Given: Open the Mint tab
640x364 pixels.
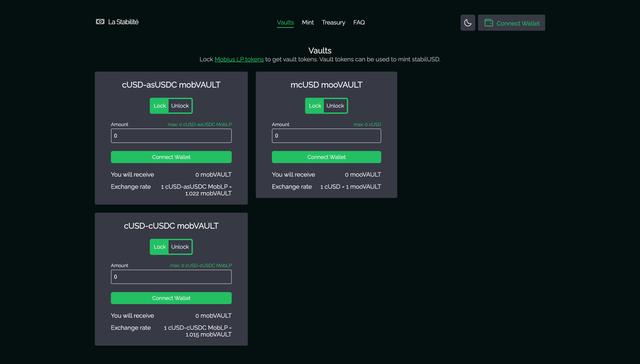Looking at the screenshot, I should [x=308, y=22].
